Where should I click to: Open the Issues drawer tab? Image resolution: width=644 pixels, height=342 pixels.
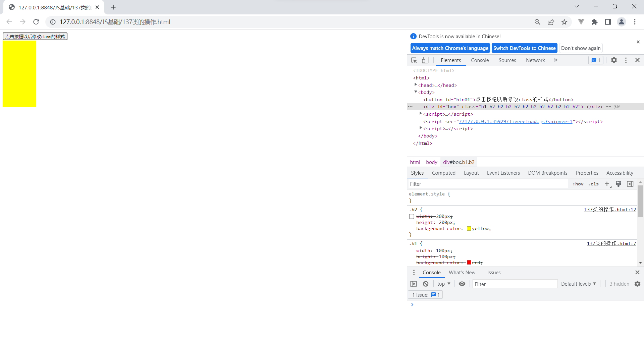click(x=494, y=273)
